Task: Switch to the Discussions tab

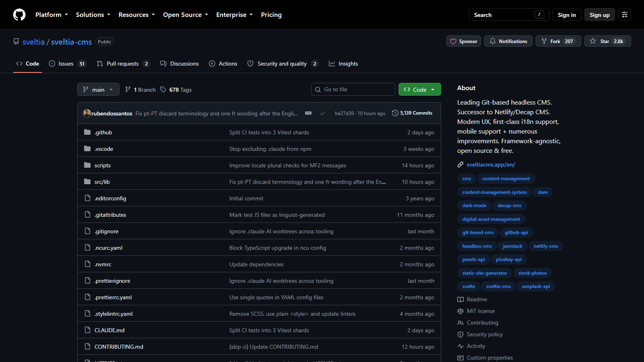Action: click(x=180, y=64)
